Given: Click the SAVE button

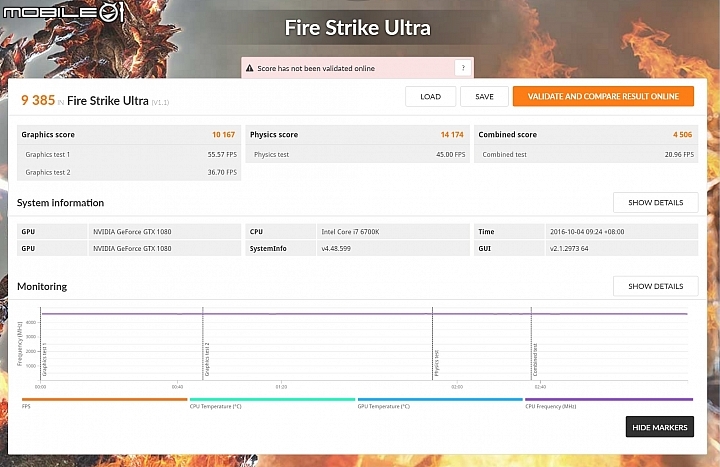Looking at the screenshot, I should 484,96.
